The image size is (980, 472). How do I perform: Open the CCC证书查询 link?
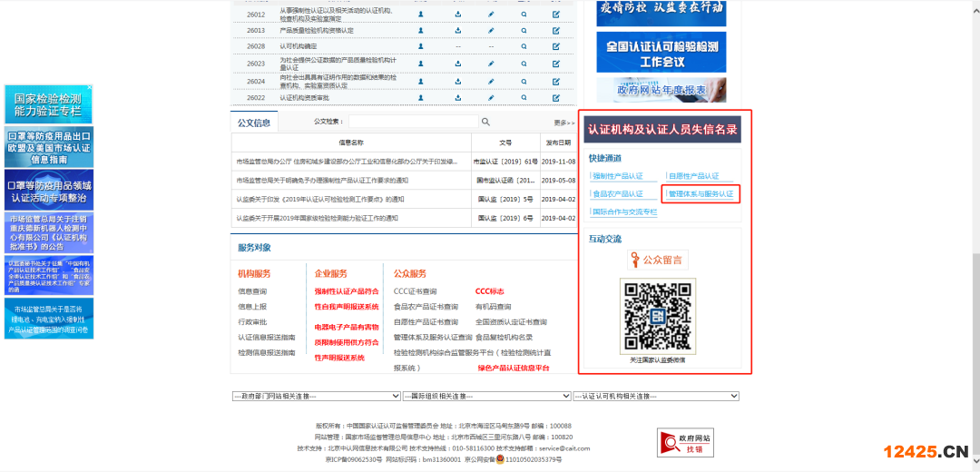tap(415, 291)
